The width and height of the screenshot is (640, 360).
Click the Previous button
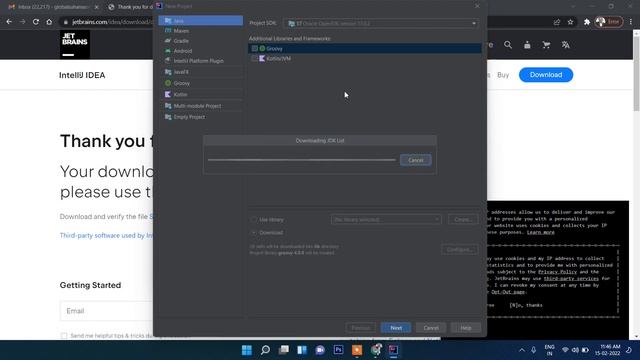(x=360, y=328)
